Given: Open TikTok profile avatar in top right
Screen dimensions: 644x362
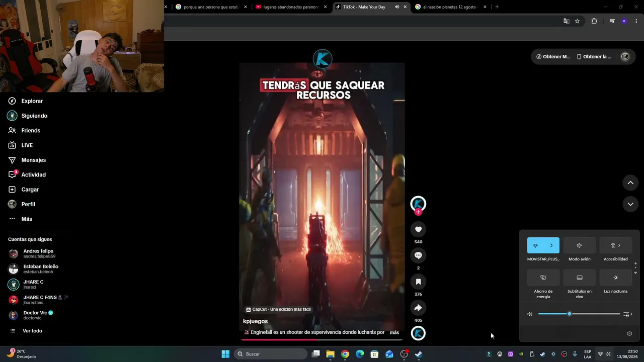Looking at the screenshot, I should [625, 57].
